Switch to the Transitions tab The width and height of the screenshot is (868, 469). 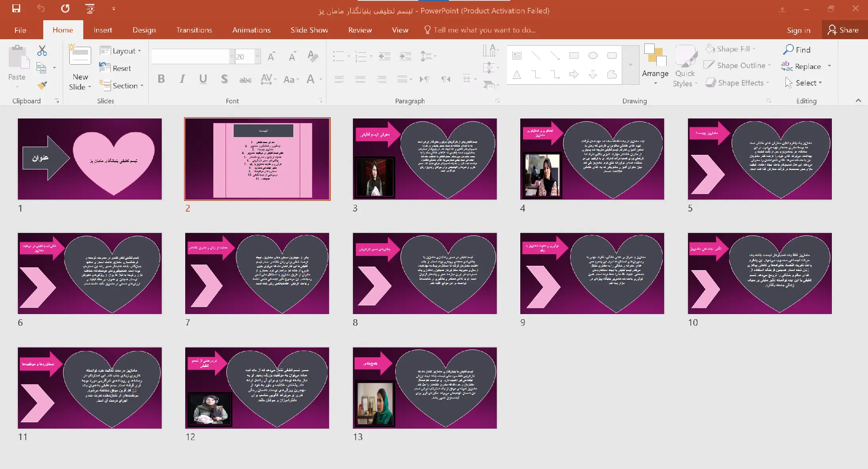point(194,30)
